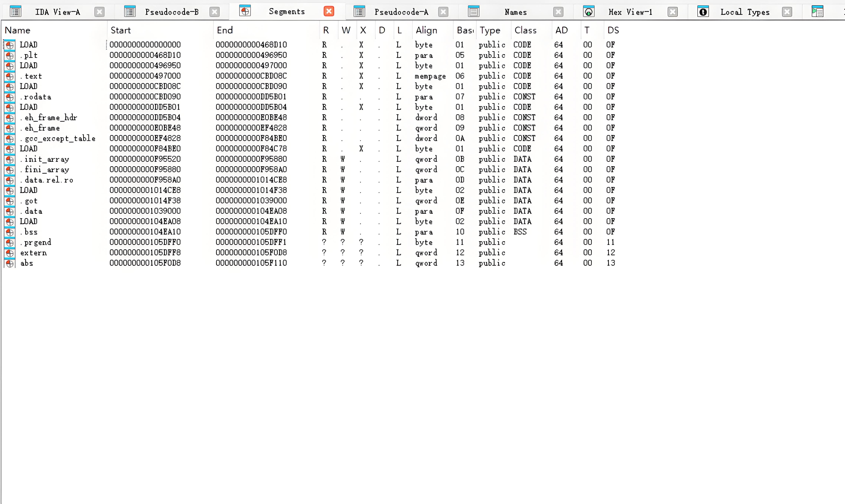845x504 pixels.
Task: Click the abs start address 000000000105F0D8
Action: coord(145,263)
